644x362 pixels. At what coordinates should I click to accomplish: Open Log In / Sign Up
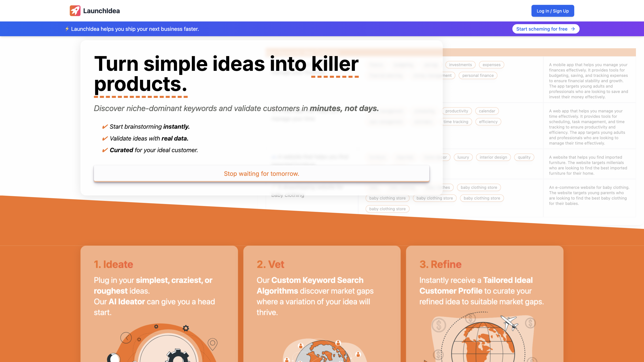pyautogui.click(x=553, y=11)
